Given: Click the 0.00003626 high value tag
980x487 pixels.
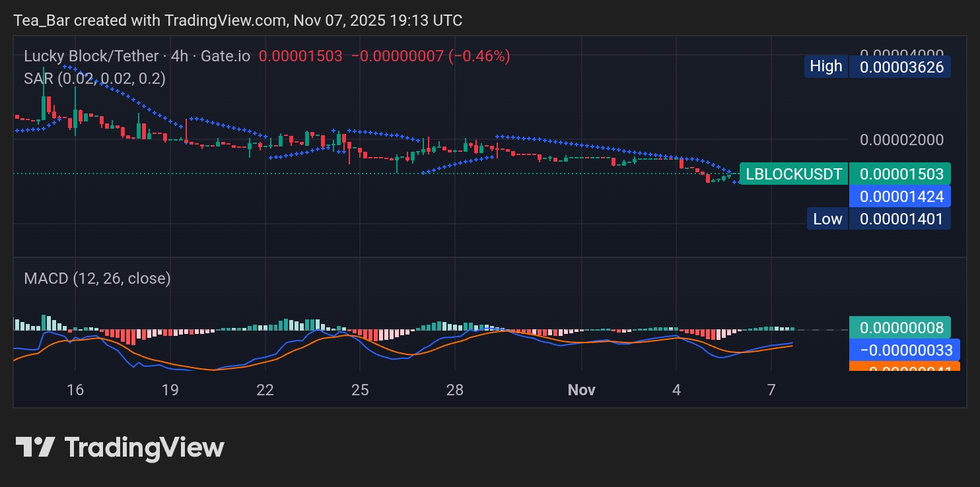Looking at the screenshot, I should tap(900, 67).
